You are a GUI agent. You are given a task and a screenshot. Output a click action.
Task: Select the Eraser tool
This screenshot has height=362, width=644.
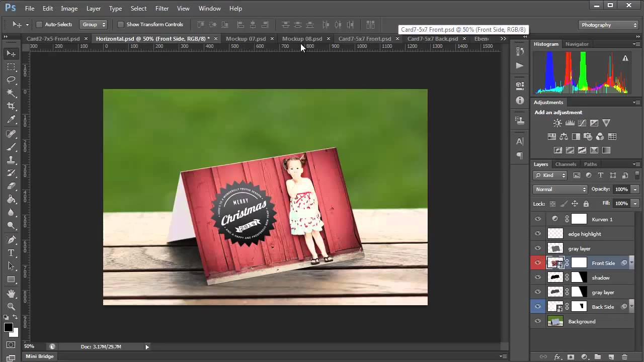tap(11, 186)
